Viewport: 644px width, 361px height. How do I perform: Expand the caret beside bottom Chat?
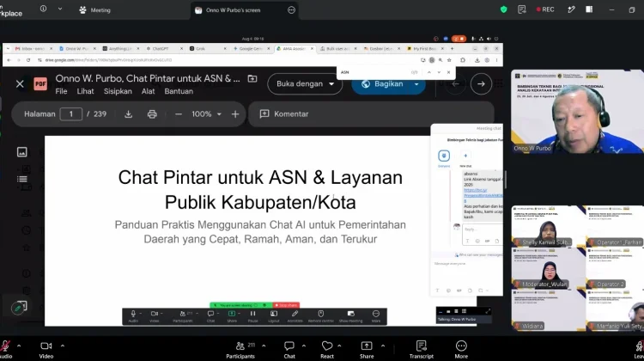click(x=304, y=346)
